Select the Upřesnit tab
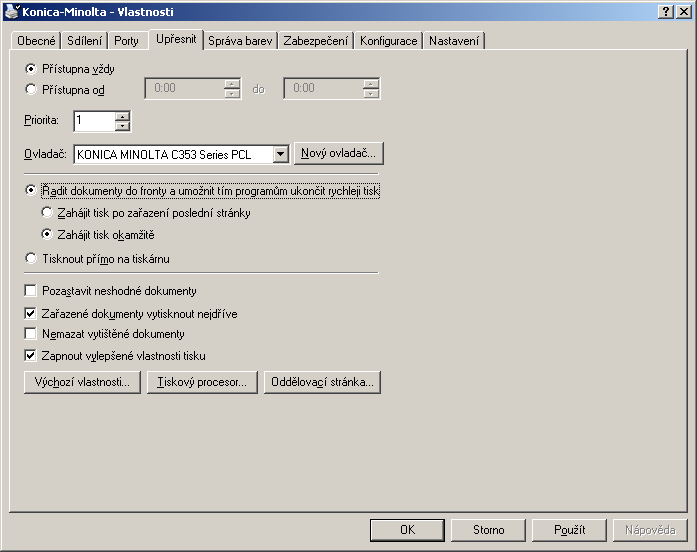Screen dimensions: 697x552 [176, 39]
